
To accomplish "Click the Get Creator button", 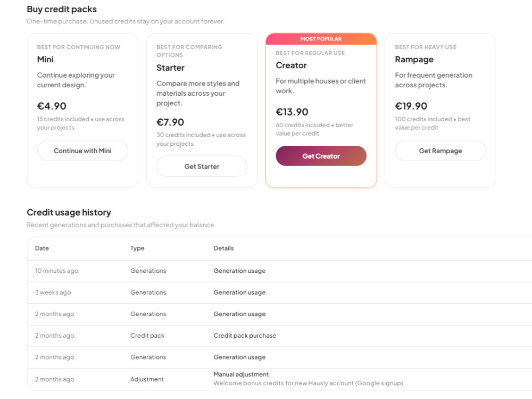I will tap(321, 156).
